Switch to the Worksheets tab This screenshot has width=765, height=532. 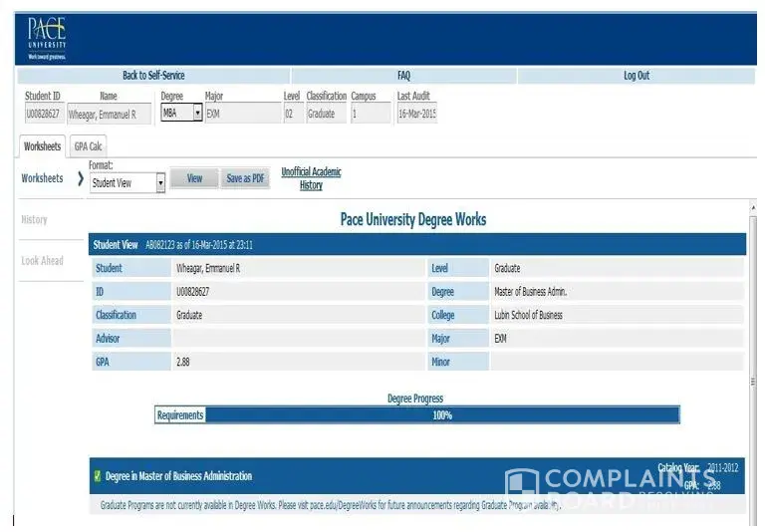42,146
